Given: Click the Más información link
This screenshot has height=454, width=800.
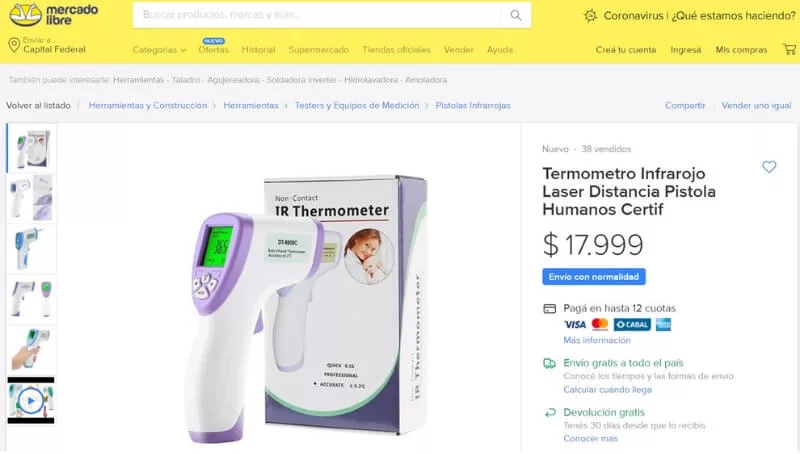Looking at the screenshot, I should [x=596, y=340].
